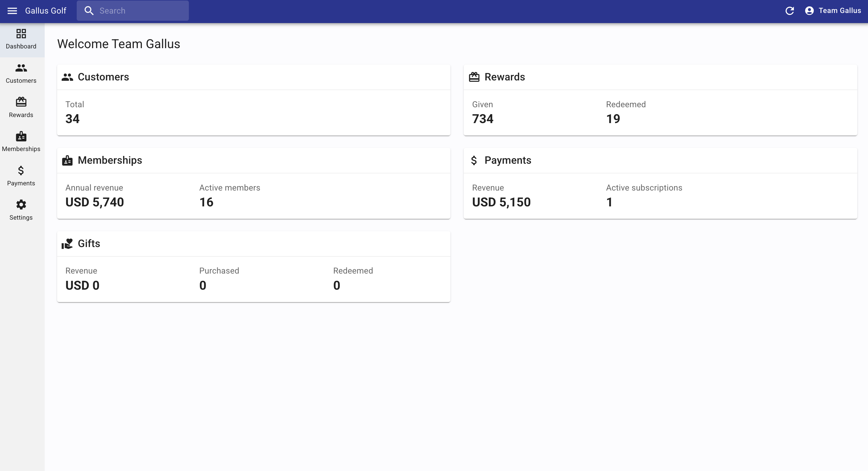The width and height of the screenshot is (868, 471).
Task: Open the Team Gallus account icon
Action: click(809, 11)
